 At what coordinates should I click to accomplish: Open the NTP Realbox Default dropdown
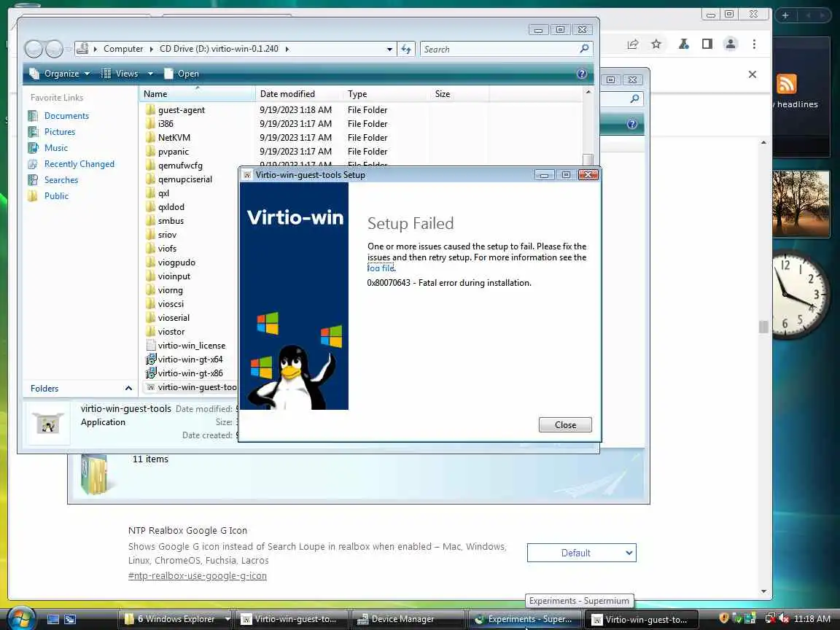coord(581,553)
